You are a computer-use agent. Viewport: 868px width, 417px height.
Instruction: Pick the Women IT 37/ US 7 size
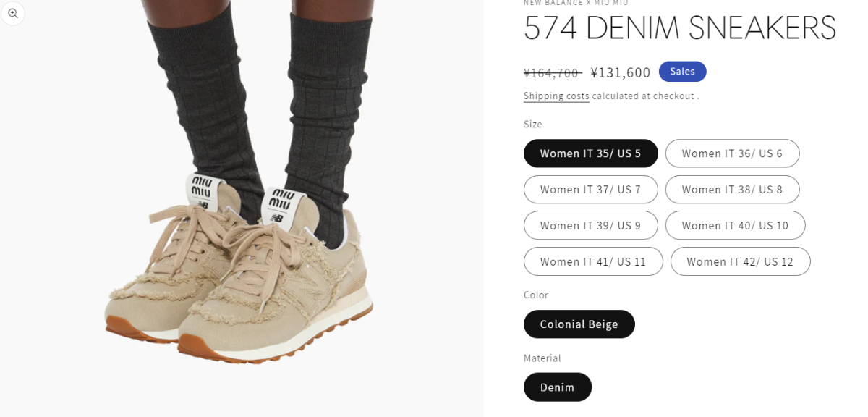[591, 190]
